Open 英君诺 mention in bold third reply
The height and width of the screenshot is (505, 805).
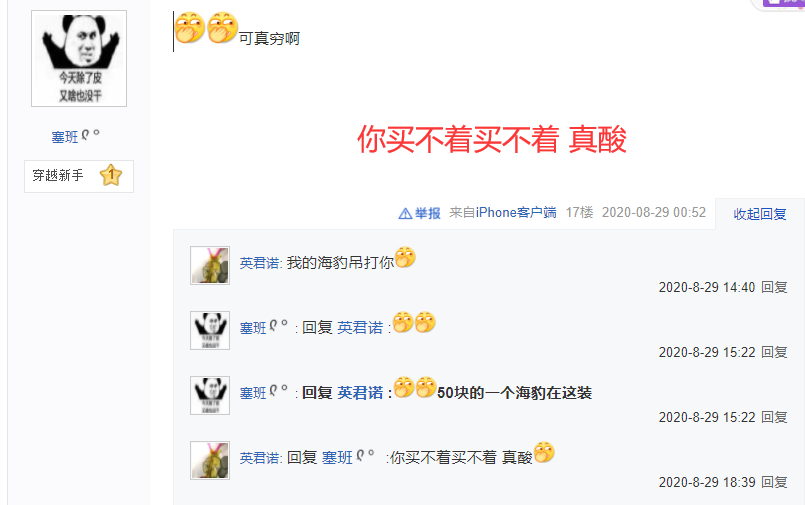pos(360,393)
